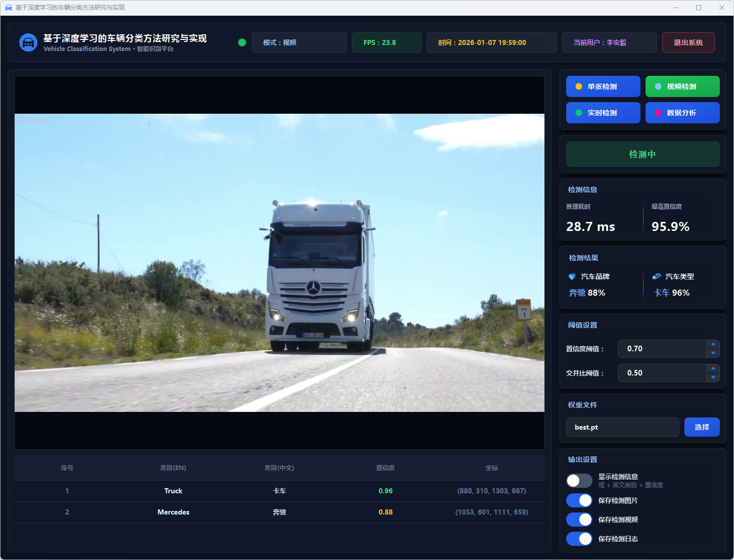
Task: Click 选择 to choose weight file
Action: tap(702, 427)
